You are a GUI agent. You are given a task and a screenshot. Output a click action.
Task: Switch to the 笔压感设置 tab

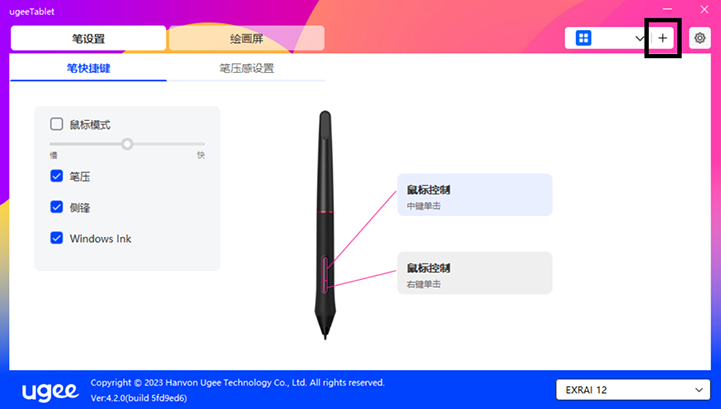pos(246,69)
